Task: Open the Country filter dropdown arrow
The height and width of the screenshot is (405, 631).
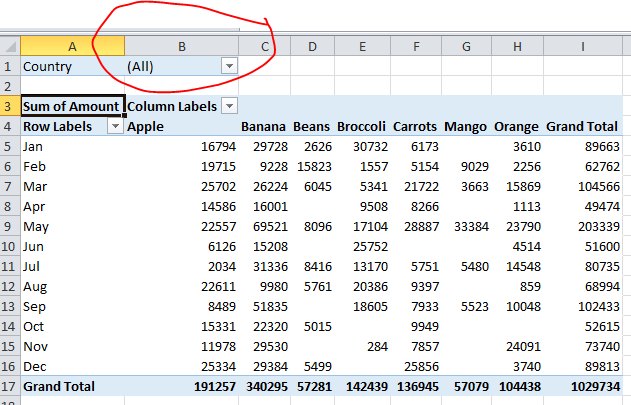Action: (x=229, y=66)
